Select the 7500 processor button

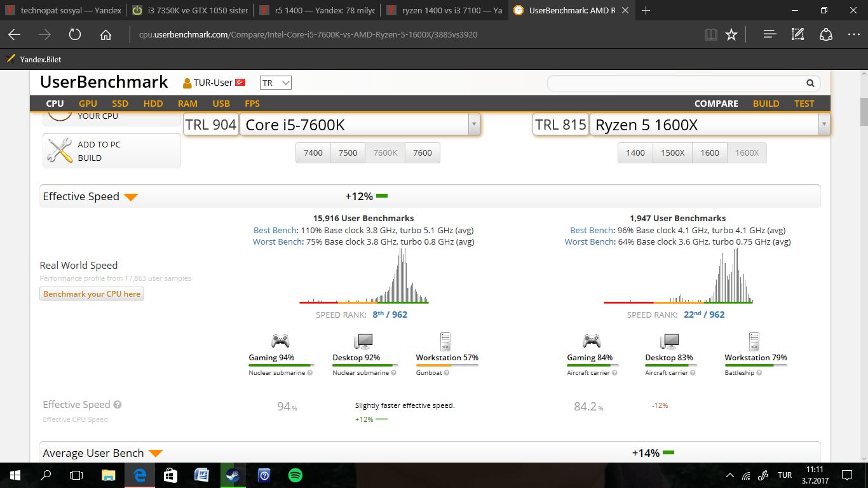(x=348, y=152)
